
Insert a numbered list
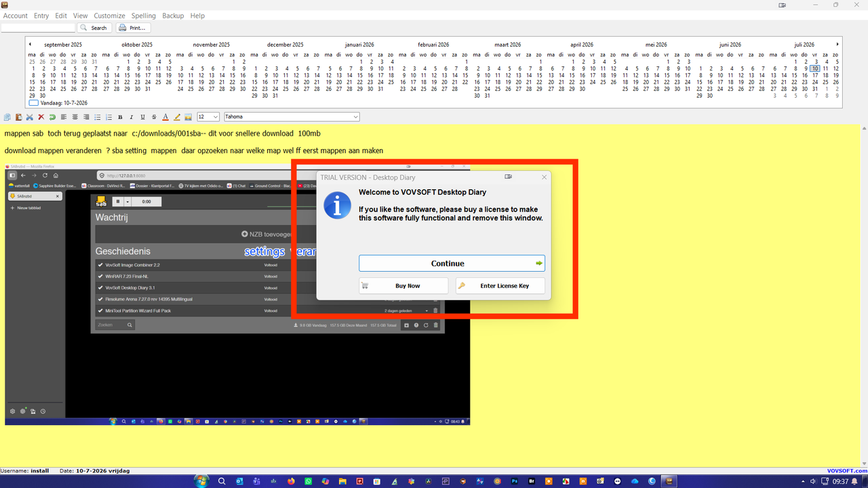click(108, 117)
